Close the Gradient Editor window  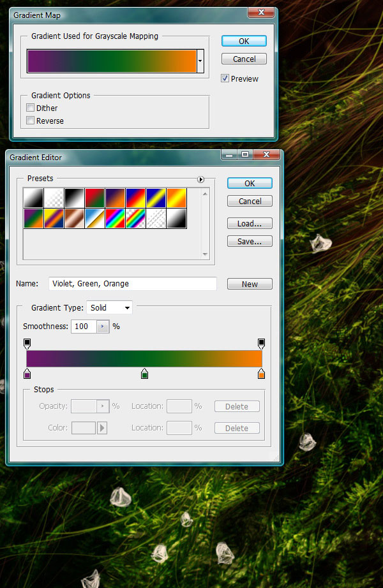click(267, 154)
